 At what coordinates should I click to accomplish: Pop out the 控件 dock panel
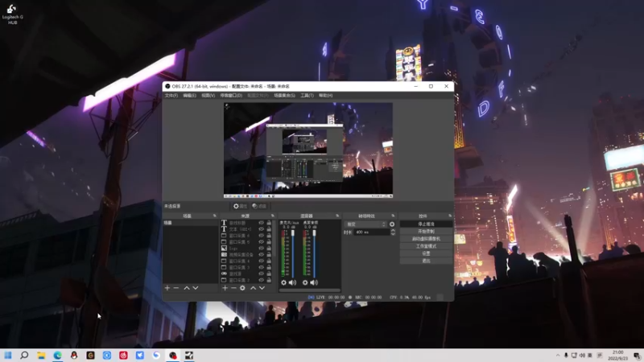pos(450,216)
